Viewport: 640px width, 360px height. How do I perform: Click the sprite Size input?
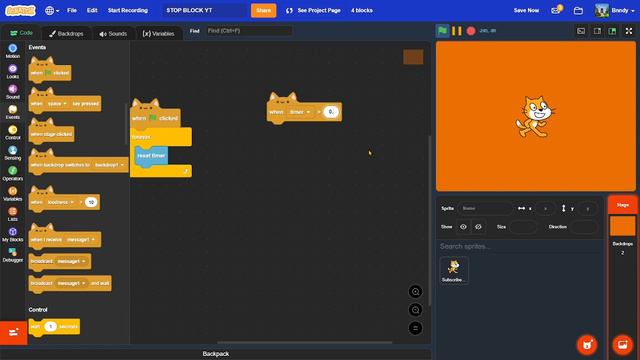coord(523,227)
